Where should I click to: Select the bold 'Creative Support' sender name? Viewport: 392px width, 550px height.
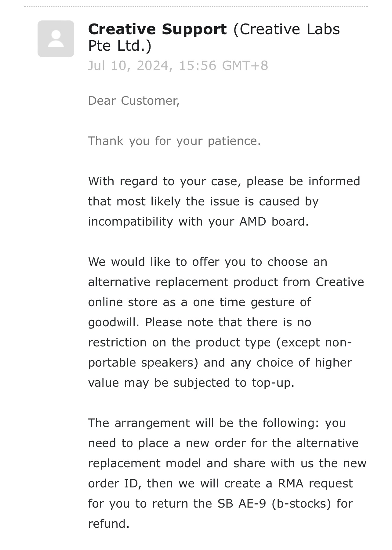tap(157, 29)
